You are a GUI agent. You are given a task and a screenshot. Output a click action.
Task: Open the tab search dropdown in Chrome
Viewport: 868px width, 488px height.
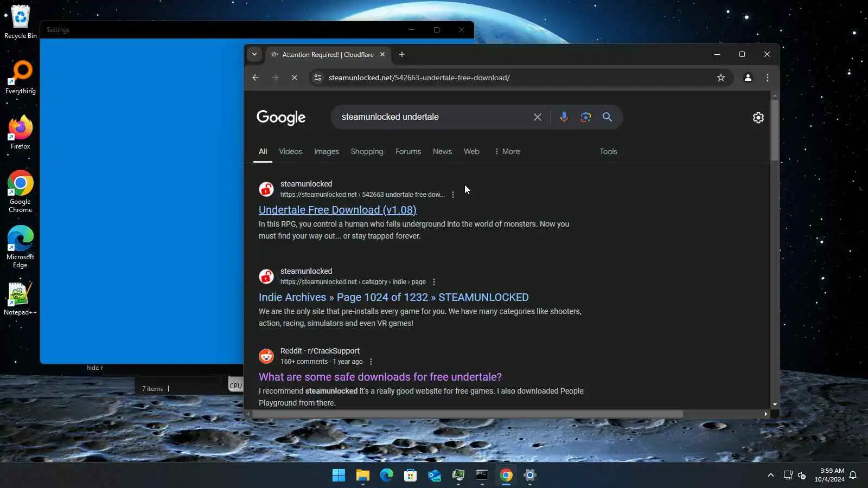point(254,54)
